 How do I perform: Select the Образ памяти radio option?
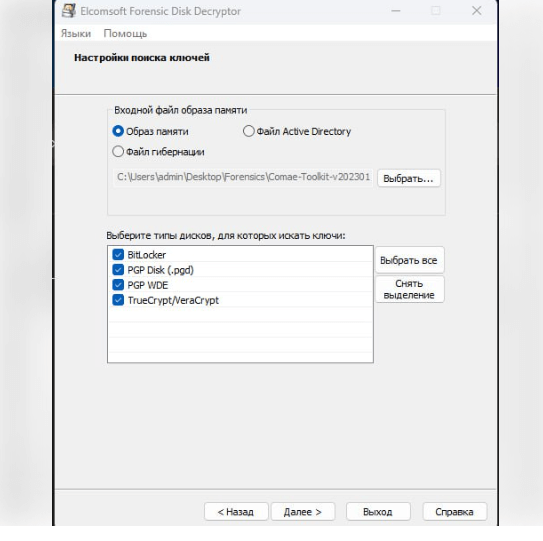[118, 131]
